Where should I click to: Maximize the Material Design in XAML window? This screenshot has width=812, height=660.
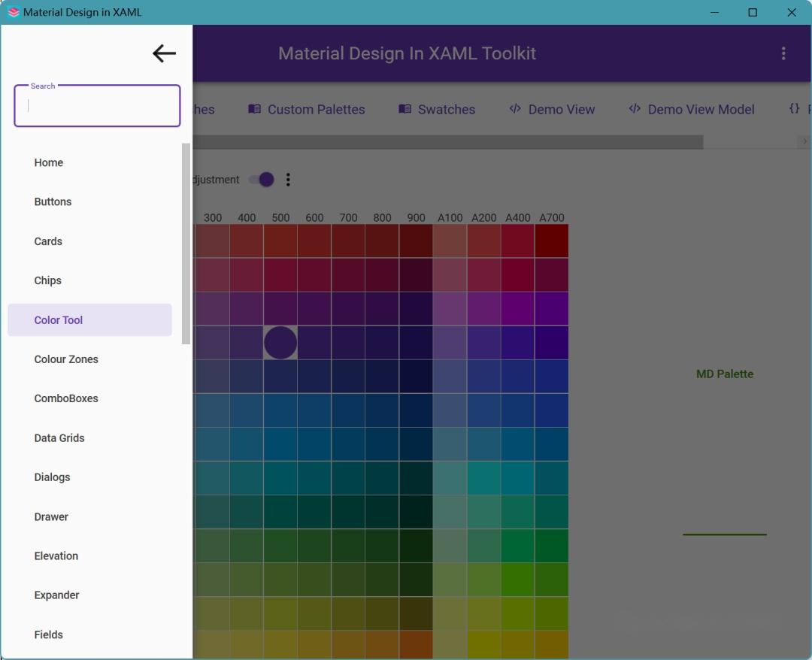pos(753,12)
